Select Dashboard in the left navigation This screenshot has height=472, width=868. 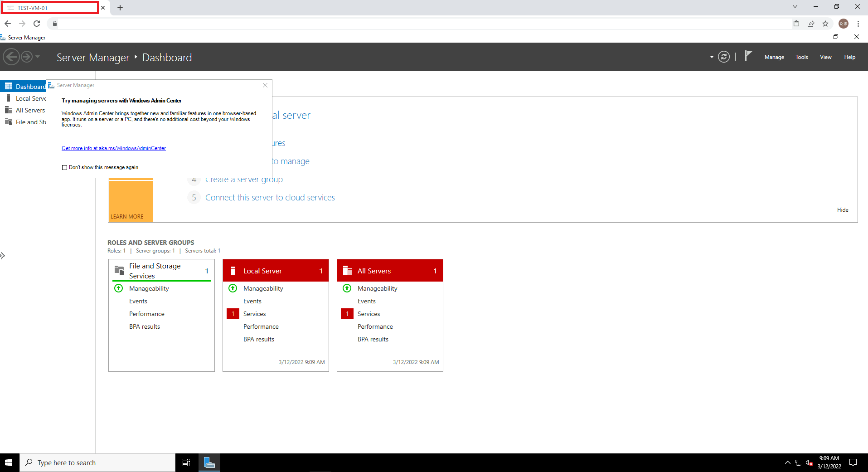(x=23, y=86)
